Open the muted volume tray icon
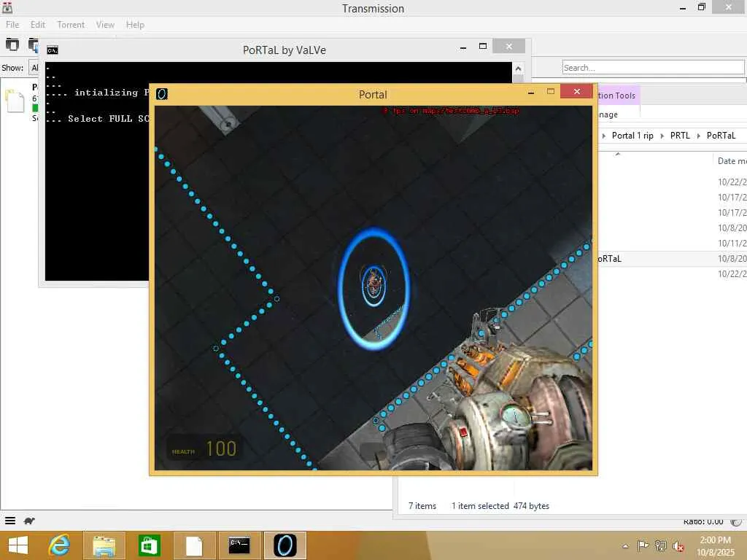Image resolution: width=747 pixels, height=560 pixels. tap(678, 546)
